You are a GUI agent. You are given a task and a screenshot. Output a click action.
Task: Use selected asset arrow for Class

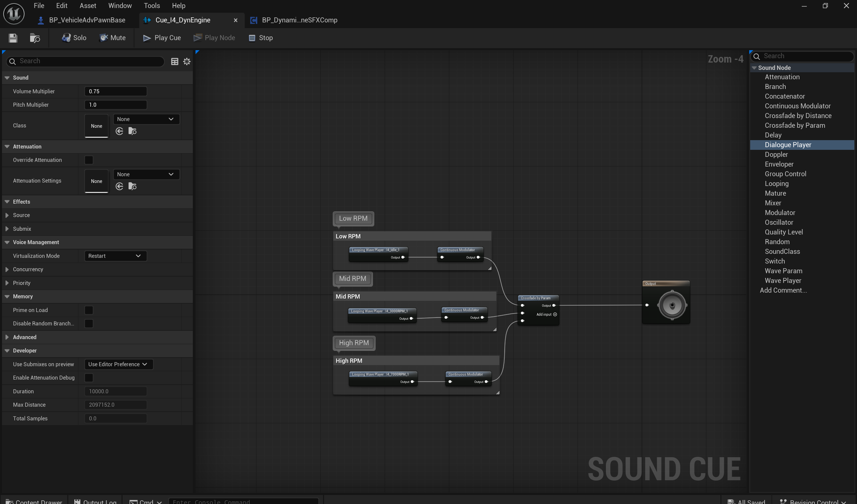click(120, 131)
